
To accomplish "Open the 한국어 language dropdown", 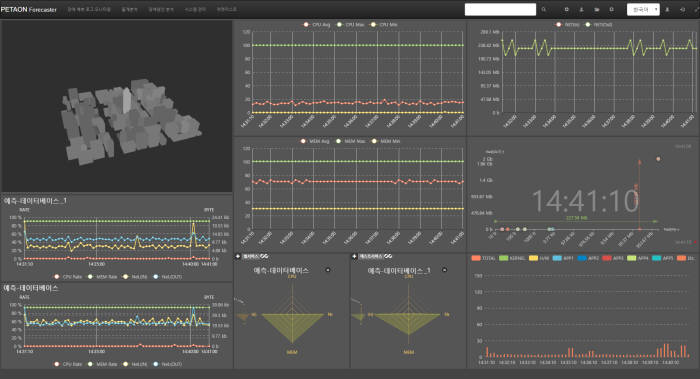I will tap(643, 9).
